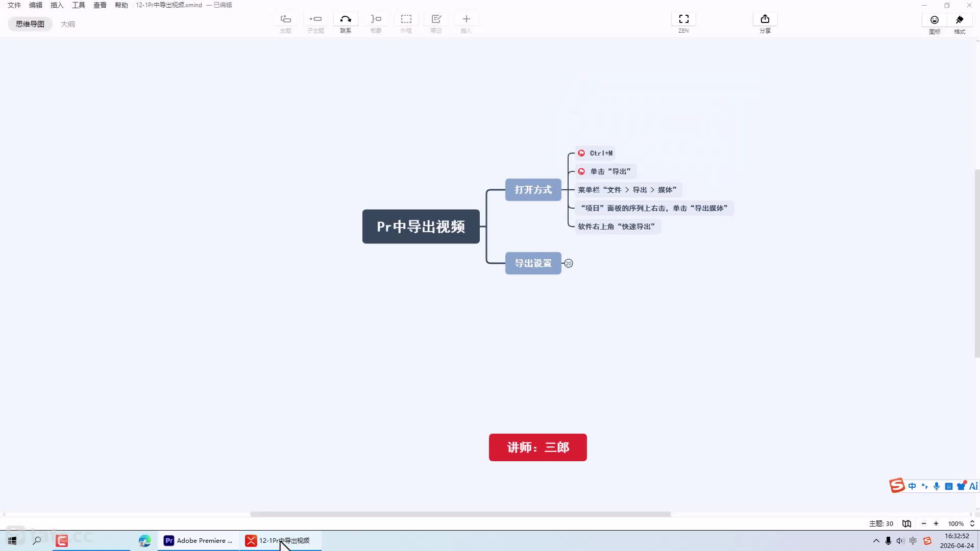This screenshot has height=551, width=980.
Task: Switch to Adobe Premiere in the taskbar
Action: pos(199,541)
